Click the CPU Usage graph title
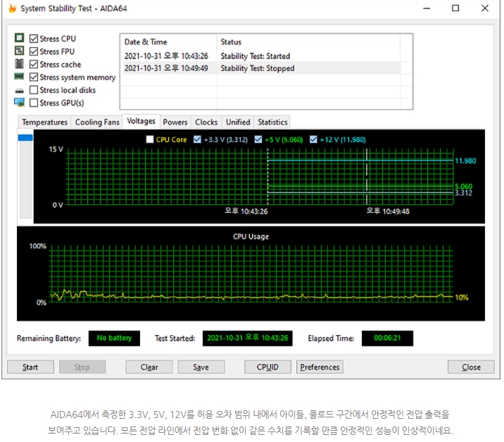The width and height of the screenshot is (504, 442). 251,236
